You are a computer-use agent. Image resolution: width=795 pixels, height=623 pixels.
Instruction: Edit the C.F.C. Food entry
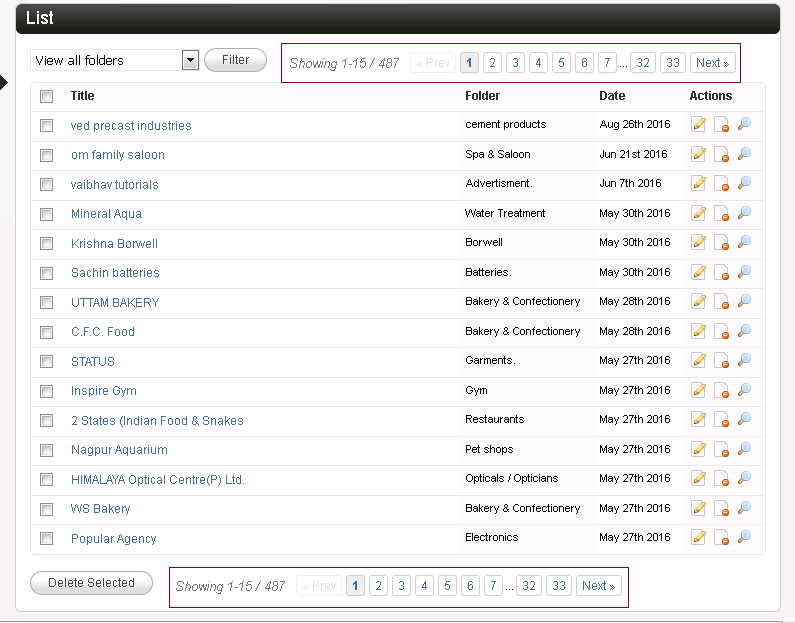click(699, 332)
